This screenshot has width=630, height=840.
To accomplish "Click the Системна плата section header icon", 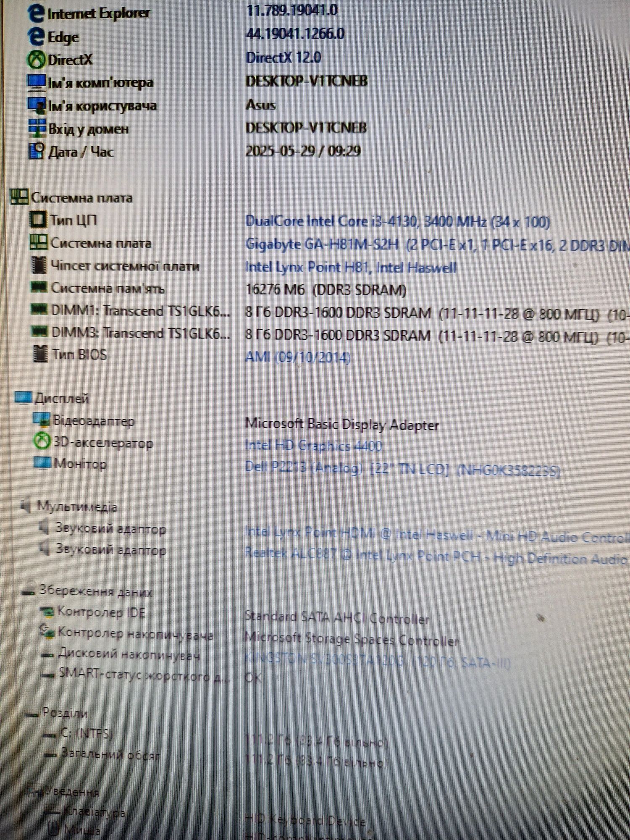I will pyautogui.click(x=19, y=197).
